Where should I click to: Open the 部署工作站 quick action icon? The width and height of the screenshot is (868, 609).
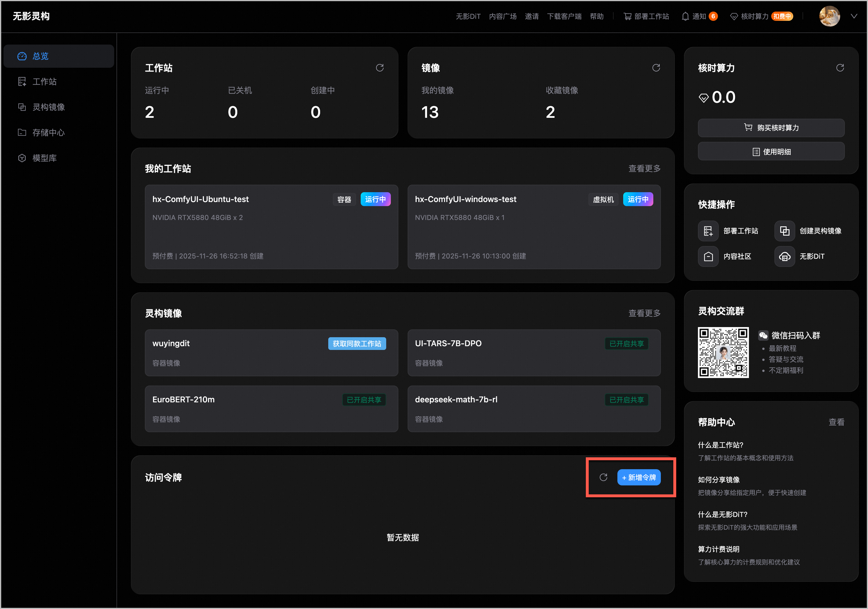708,231
